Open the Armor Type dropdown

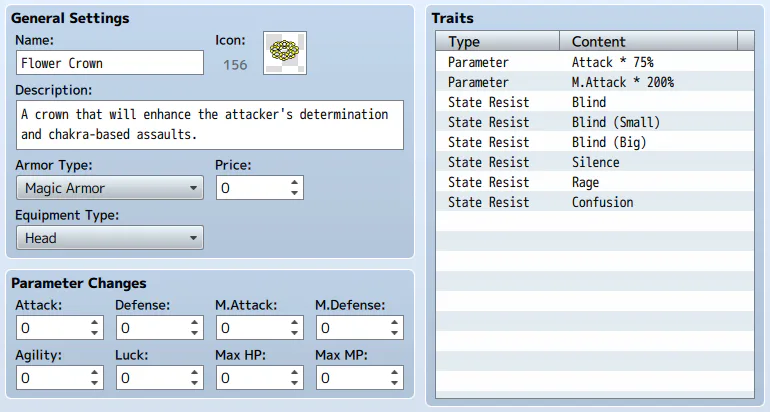point(110,188)
